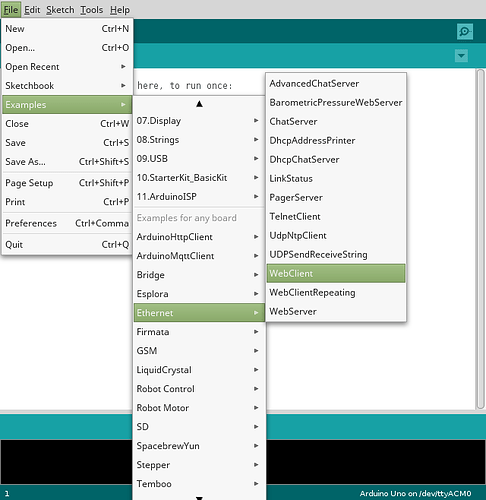Expand Bridge library examples
The height and width of the screenshot is (500, 486).
click(x=199, y=275)
